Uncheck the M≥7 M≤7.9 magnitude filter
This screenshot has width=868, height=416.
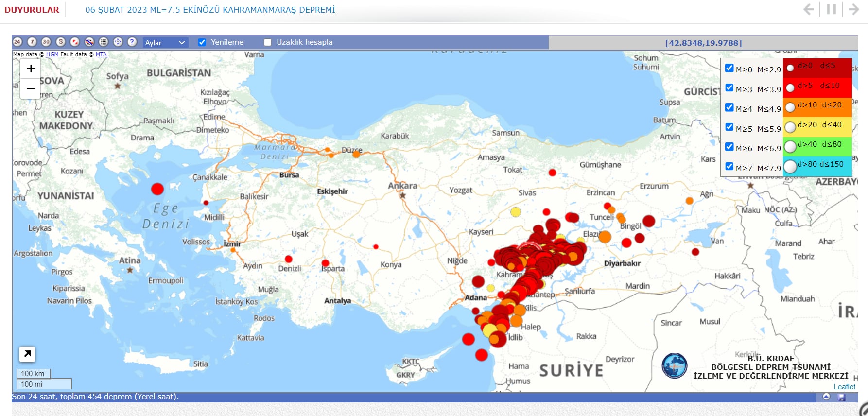(x=729, y=166)
